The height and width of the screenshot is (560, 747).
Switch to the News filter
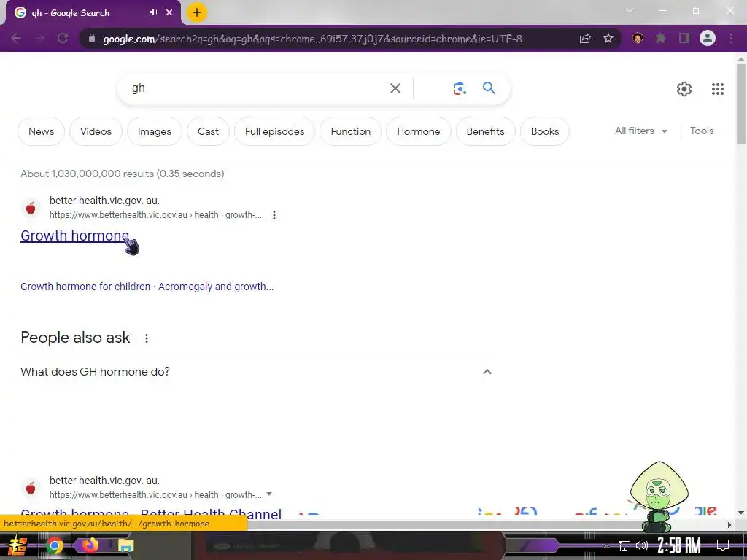tap(41, 131)
